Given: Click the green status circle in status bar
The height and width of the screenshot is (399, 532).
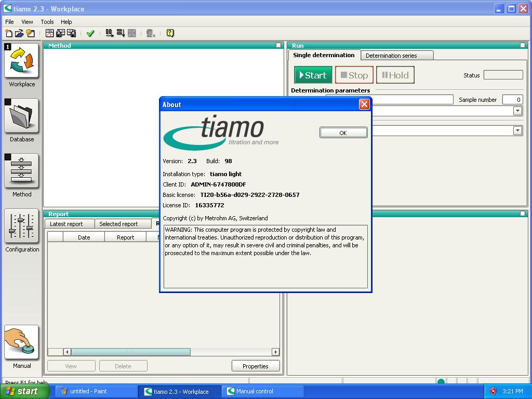Looking at the screenshot, I should point(441,381).
